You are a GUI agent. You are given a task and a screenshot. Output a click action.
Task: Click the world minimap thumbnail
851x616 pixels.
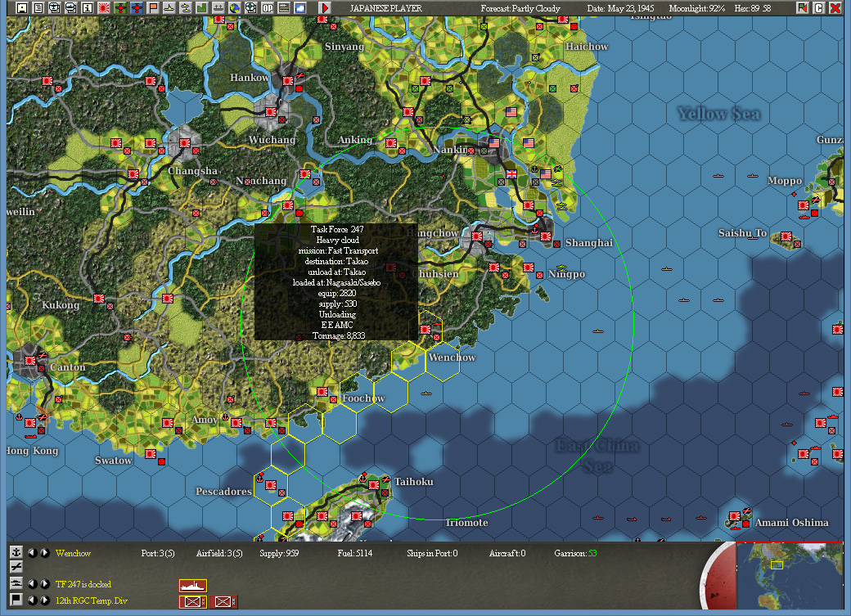[789, 575]
